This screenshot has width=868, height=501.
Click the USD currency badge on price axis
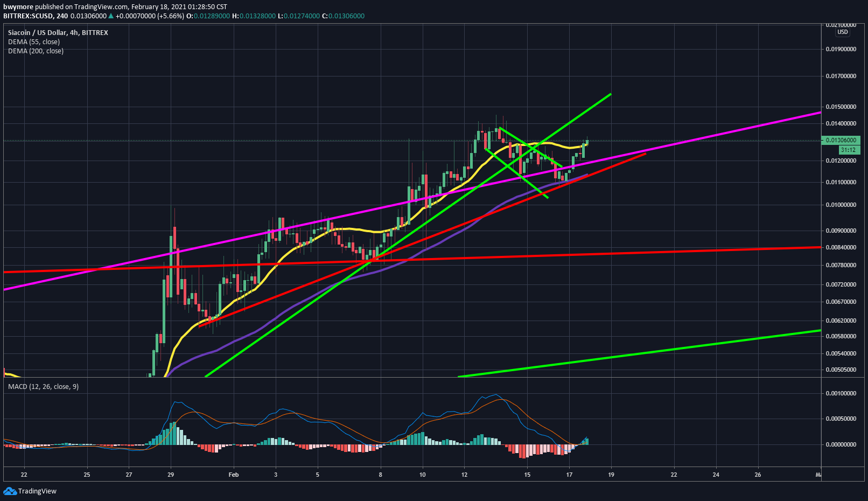click(842, 32)
